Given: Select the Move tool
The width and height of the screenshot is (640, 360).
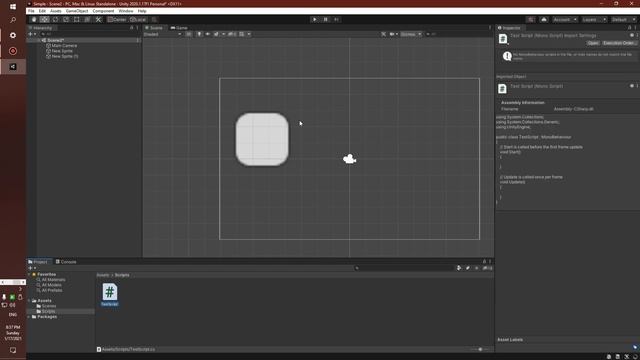Looking at the screenshot, I should point(44,20).
